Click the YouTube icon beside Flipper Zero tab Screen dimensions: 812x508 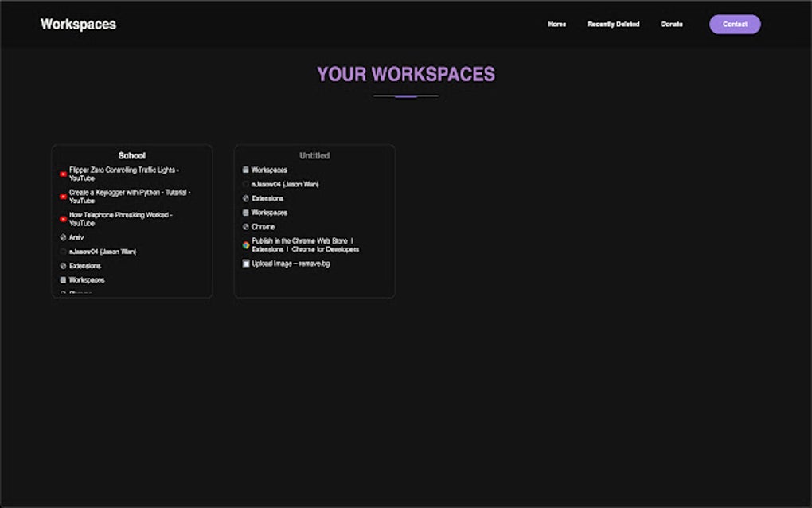(x=64, y=174)
